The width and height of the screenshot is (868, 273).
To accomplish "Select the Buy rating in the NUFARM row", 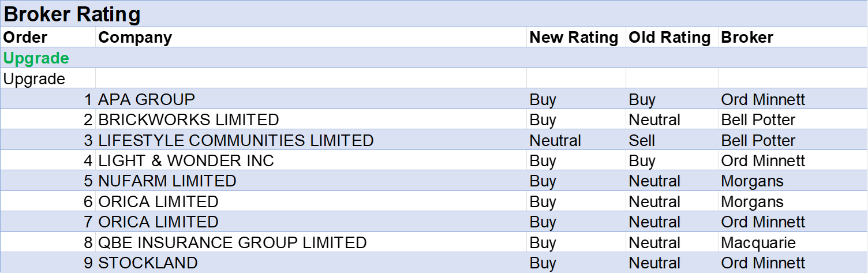I will 542,181.
